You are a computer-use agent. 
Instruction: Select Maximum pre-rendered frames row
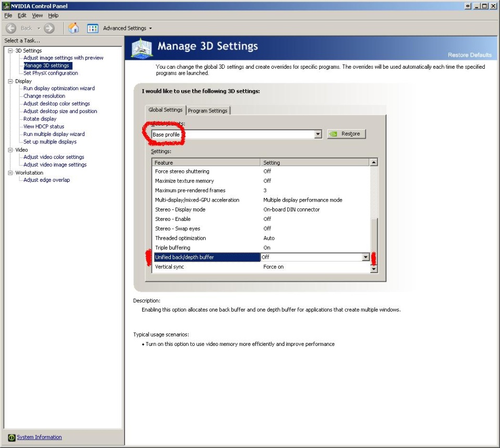pyautogui.click(x=261, y=191)
